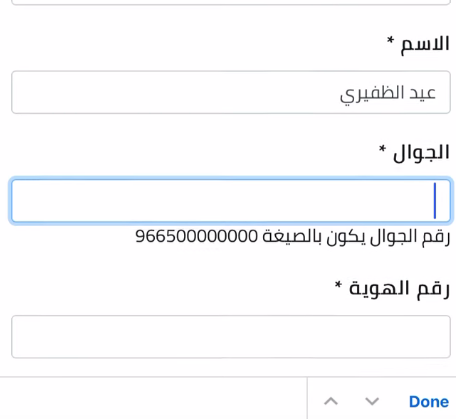Click the entered name عيد الظفيري
The height and width of the screenshot is (419, 456).
pyautogui.click(x=388, y=94)
